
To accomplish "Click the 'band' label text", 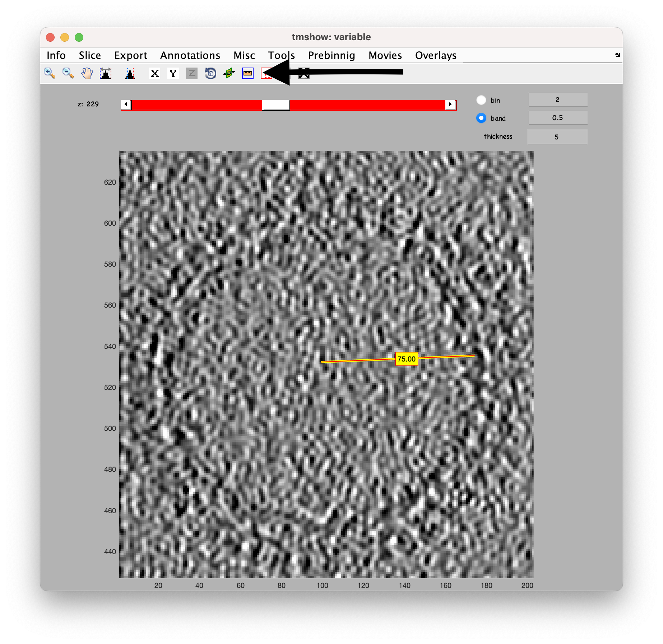I will point(498,118).
